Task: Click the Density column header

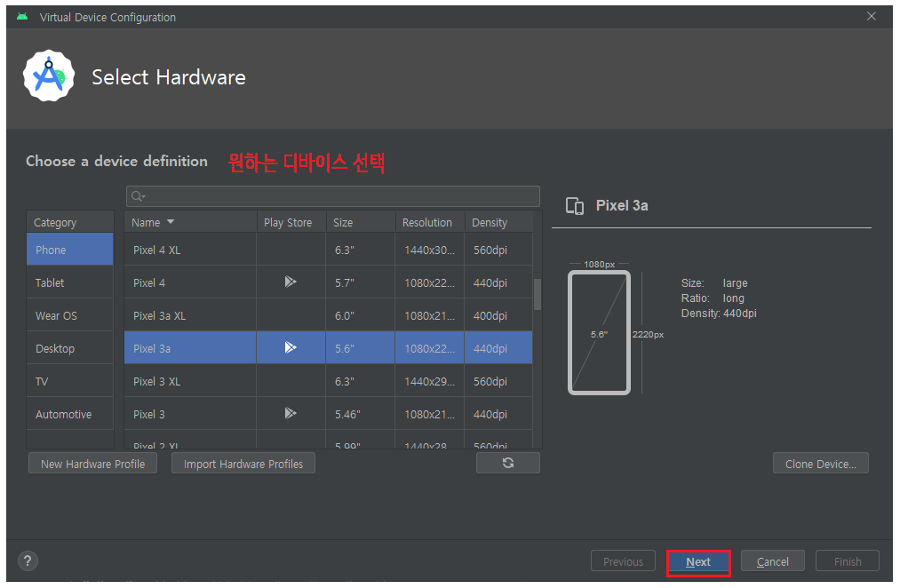Action: coord(498,222)
